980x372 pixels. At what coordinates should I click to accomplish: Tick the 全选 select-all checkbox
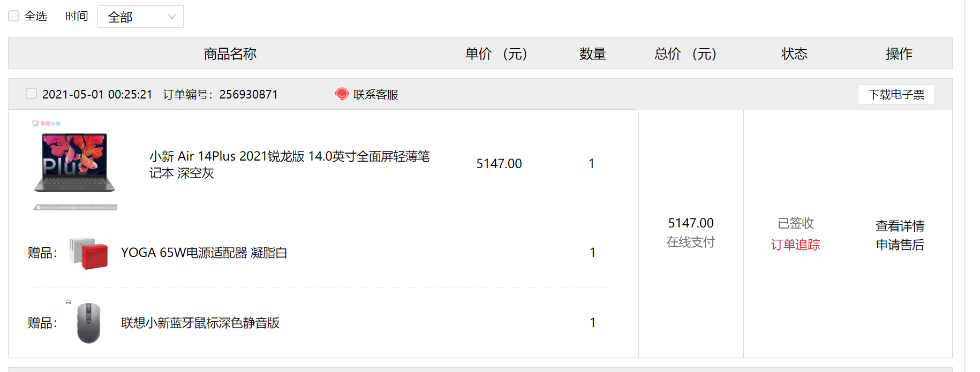coord(14,16)
